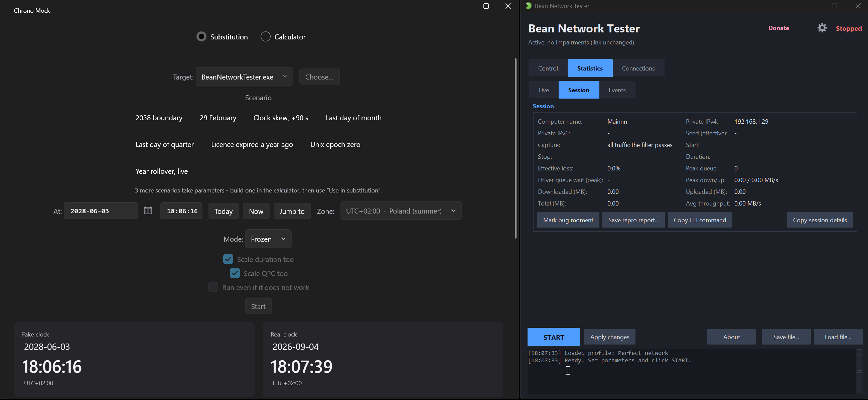This screenshot has width=868, height=400.
Task: Click the Fake clock time 18:06:16
Action: 52,366
